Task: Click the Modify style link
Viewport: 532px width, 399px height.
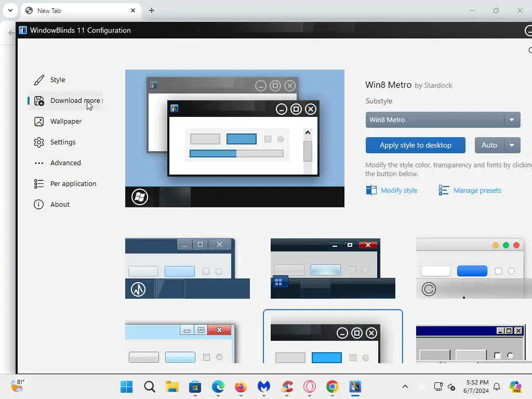Action: pos(399,190)
